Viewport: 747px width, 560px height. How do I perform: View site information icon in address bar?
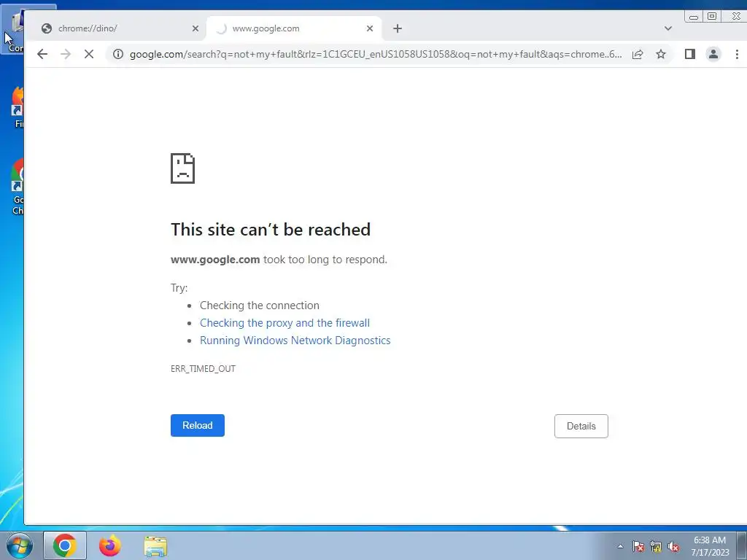(x=118, y=54)
